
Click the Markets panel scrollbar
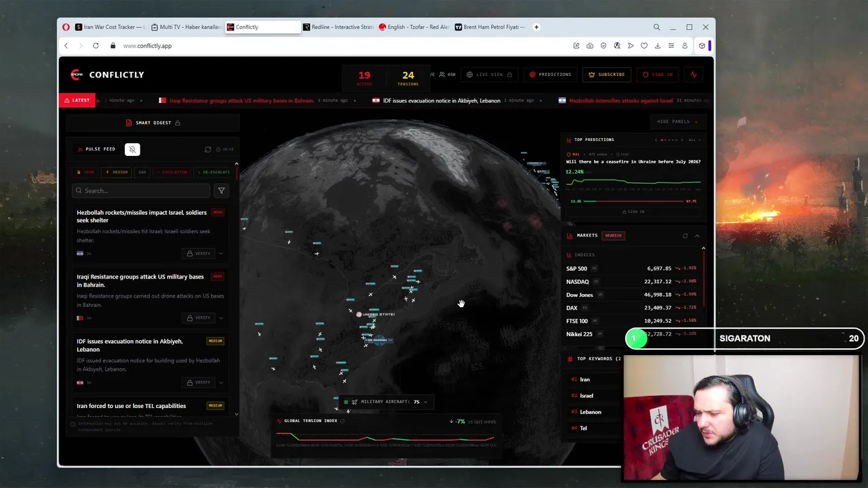tap(703, 278)
